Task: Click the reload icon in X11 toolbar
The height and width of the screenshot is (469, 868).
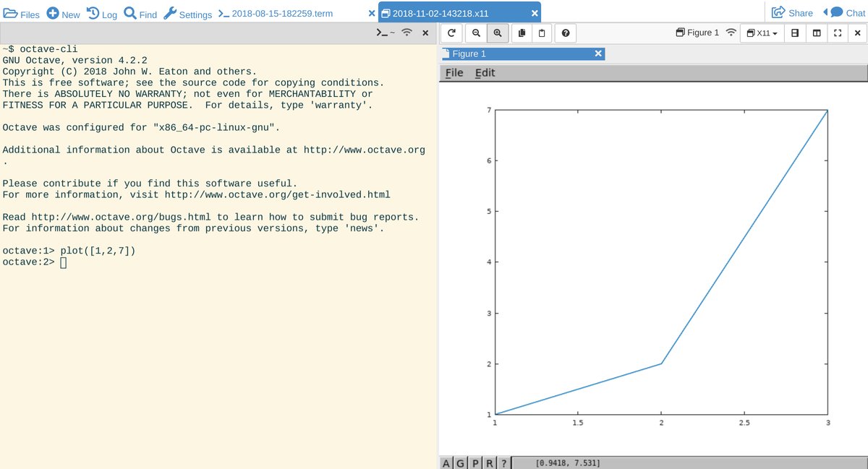Action: [x=451, y=33]
